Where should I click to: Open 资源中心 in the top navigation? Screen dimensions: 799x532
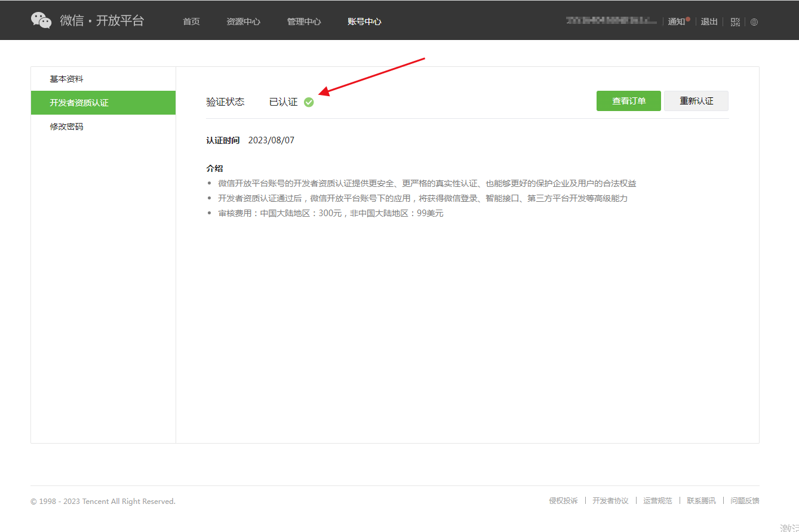[243, 21]
